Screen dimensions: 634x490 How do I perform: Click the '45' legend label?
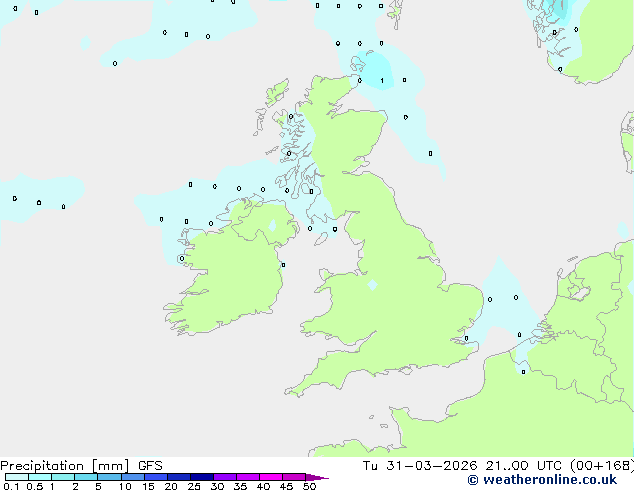[286, 486]
